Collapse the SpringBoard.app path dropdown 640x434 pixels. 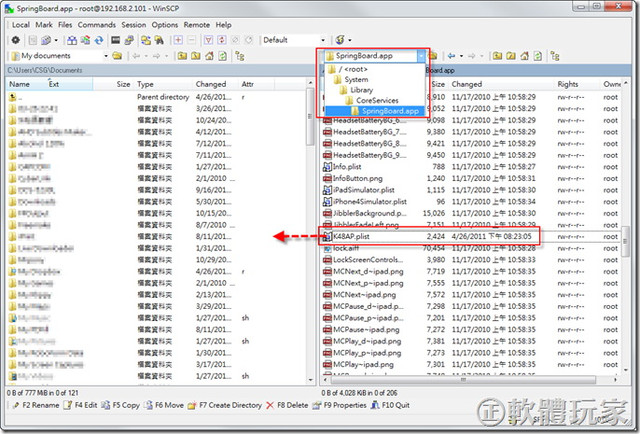click(x=421, y=56)
